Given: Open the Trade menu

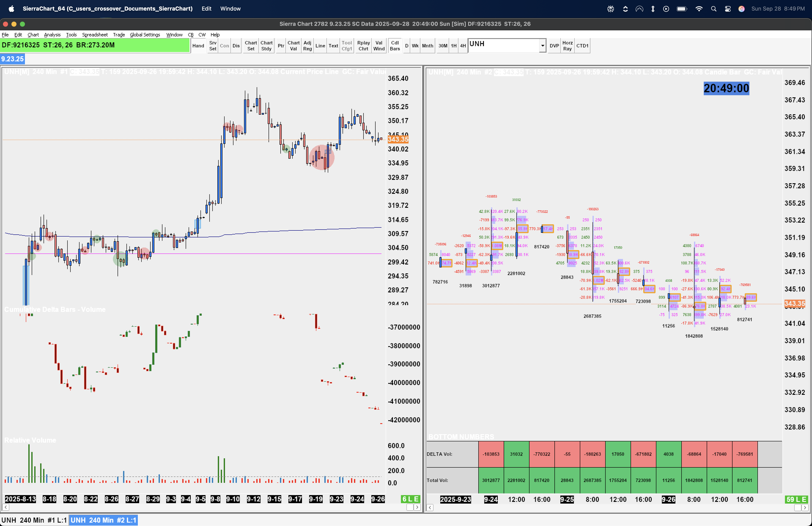Looking at the screenshot, I should 119,35.
